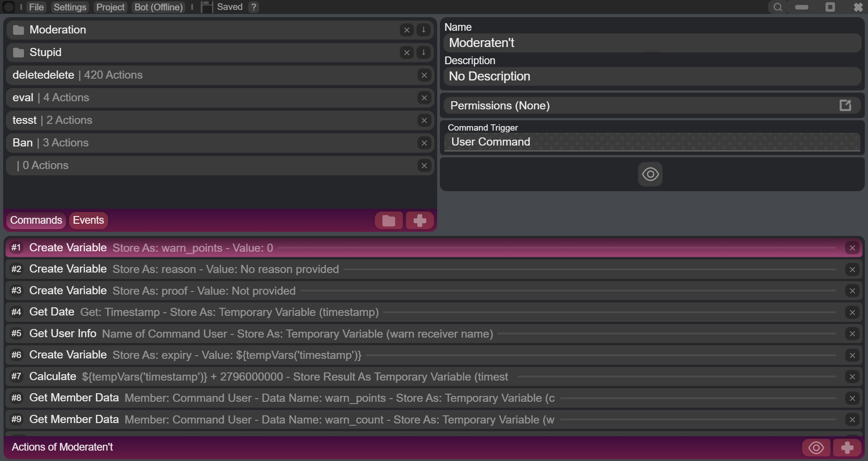This screenshot has width=868, height=461.
Task: Collapse the Moderation folder with its down arrow
Action: click(x=423, y=30)
